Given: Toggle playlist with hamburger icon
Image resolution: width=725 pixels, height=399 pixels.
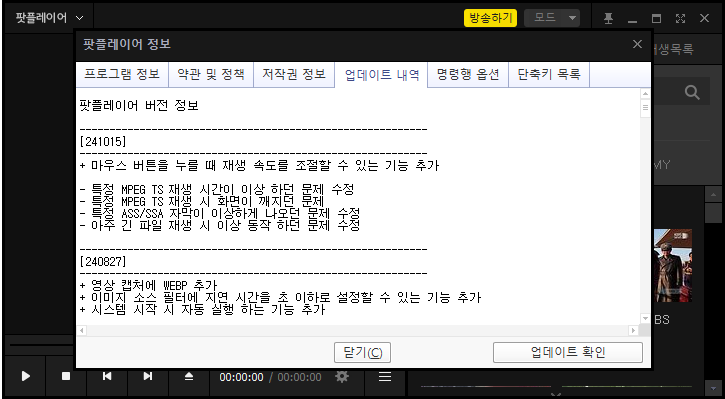Looking at the screenshot, I should (385, 377).
